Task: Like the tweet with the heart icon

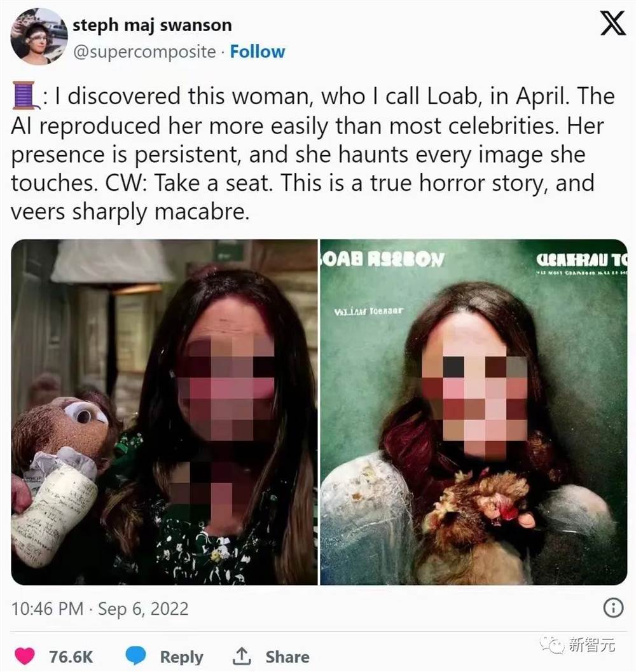Action: (25, 656)
